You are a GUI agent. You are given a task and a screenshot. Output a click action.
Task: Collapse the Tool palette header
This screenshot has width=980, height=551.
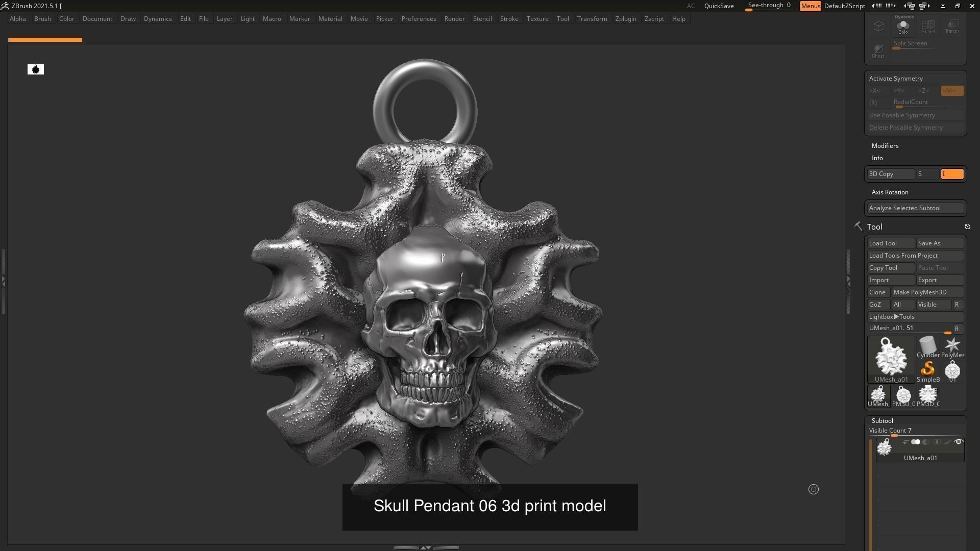point(874,227)
